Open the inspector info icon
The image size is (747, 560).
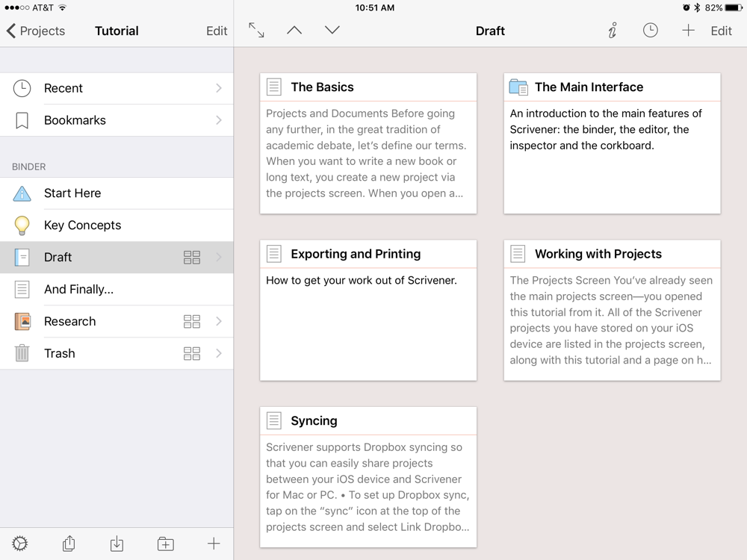613,30
